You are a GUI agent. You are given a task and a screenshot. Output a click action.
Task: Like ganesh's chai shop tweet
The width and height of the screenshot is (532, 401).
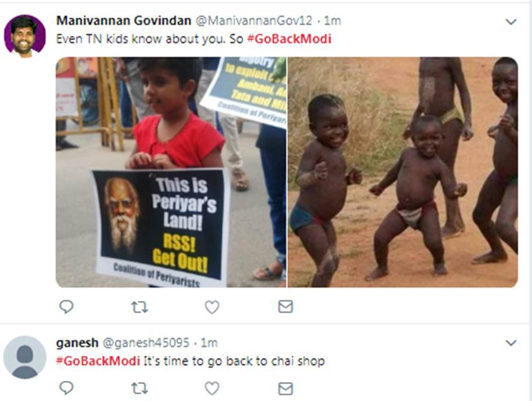(212, 388)
